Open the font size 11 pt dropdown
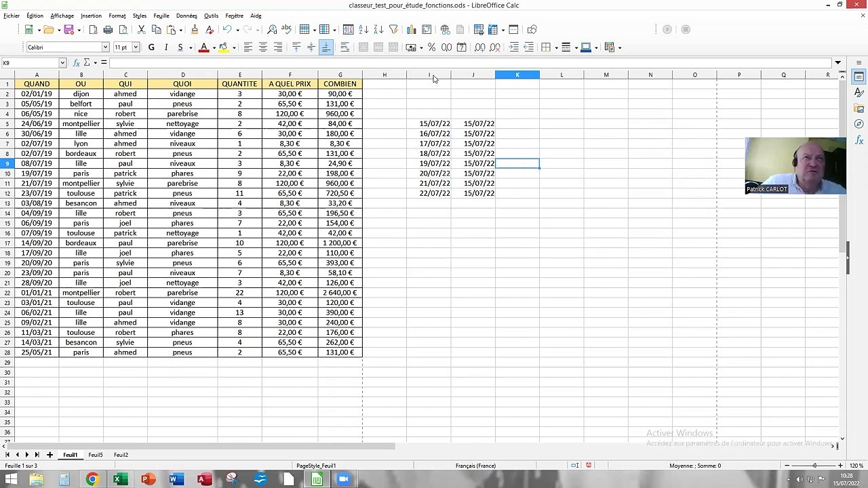The height and width of the screenshot is (488, 868). coord(136,47)
